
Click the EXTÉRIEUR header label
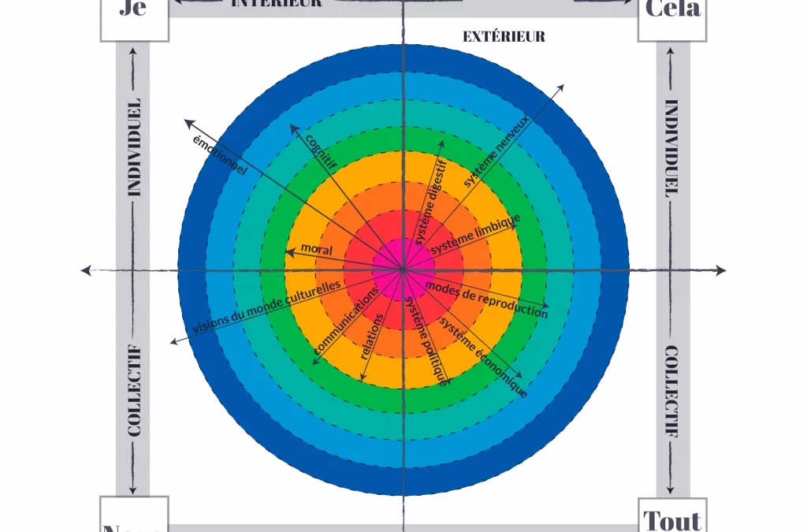pyautogui.click(x=504, y=37)
